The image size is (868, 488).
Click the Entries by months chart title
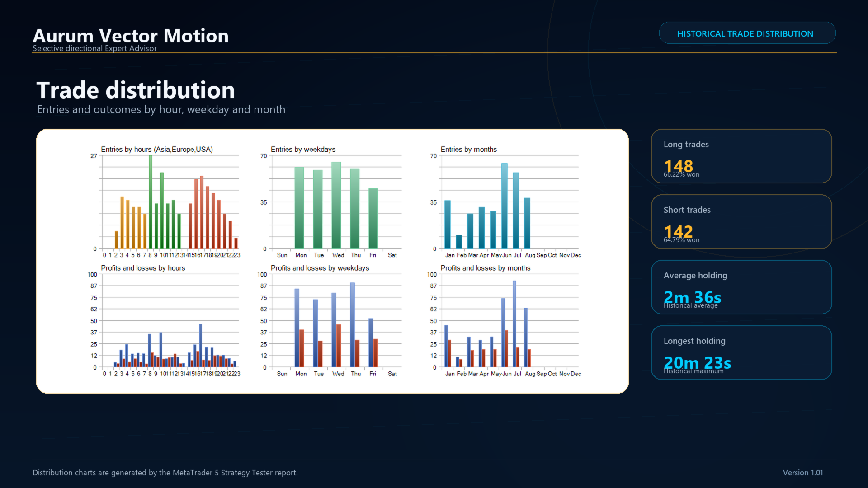click(468, 150)
